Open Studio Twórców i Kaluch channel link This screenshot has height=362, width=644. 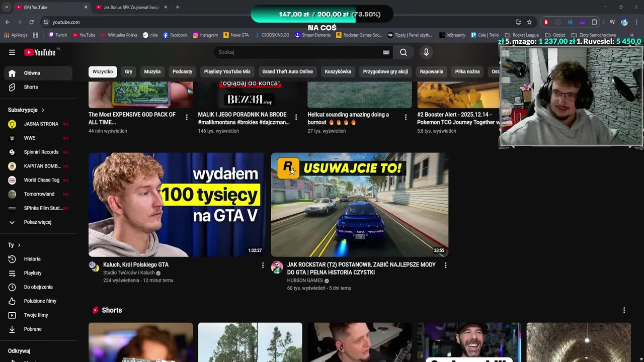point(129,273)
